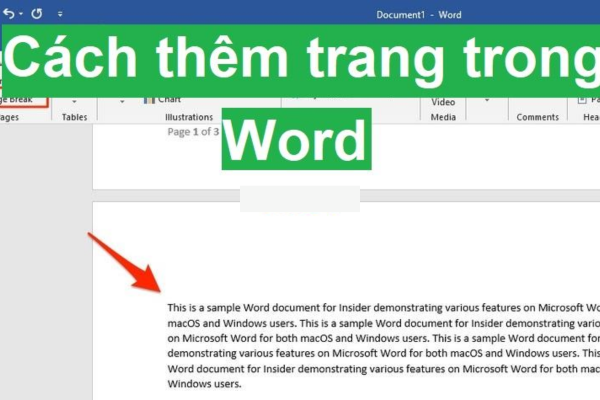Click the "Comments" group label
Image resolution: width=600 pixels, height=400 pixels.
click(x=538, y=117)
